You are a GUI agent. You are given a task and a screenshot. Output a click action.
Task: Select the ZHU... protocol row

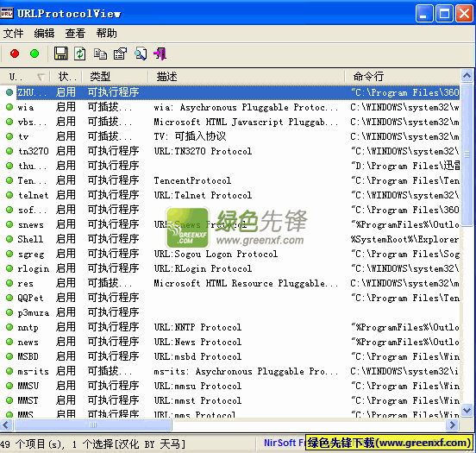pos(229,92)
